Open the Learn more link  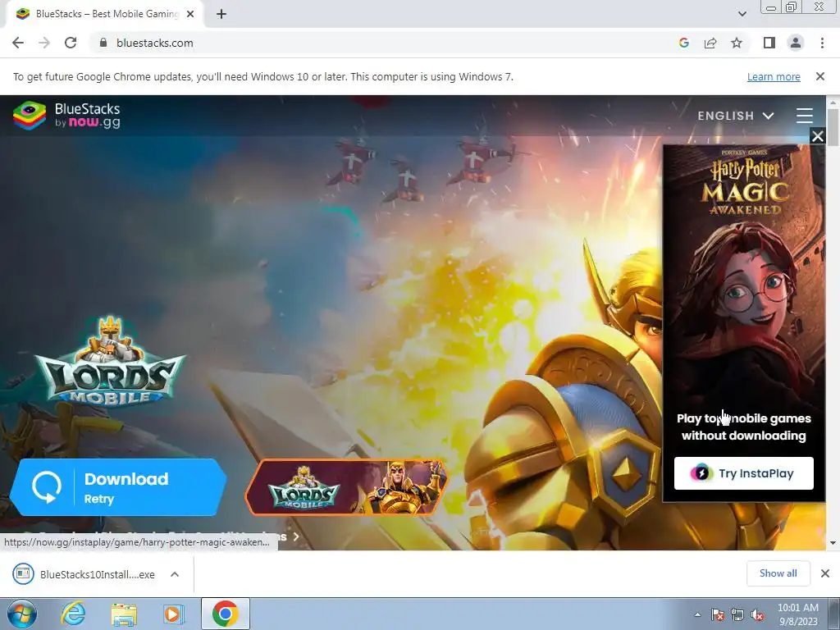coord(774,76)
